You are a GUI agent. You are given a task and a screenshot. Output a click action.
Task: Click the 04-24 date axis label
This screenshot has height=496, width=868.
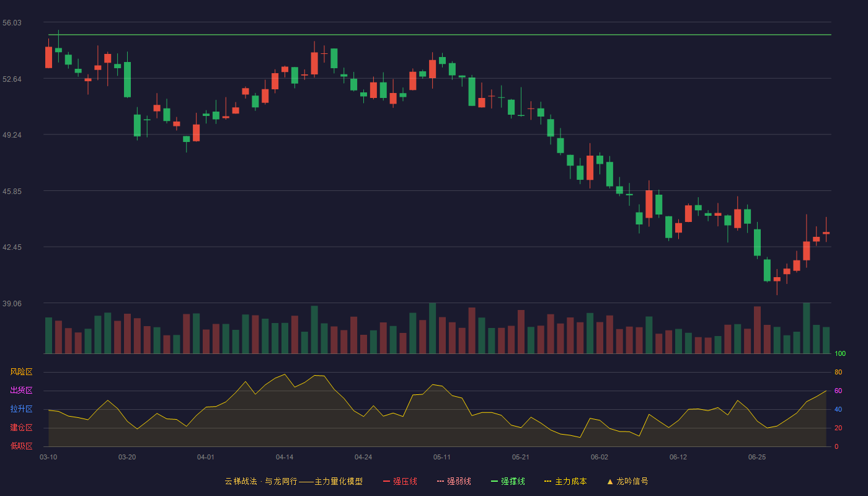pyautogui.click(x=363, y=457)
